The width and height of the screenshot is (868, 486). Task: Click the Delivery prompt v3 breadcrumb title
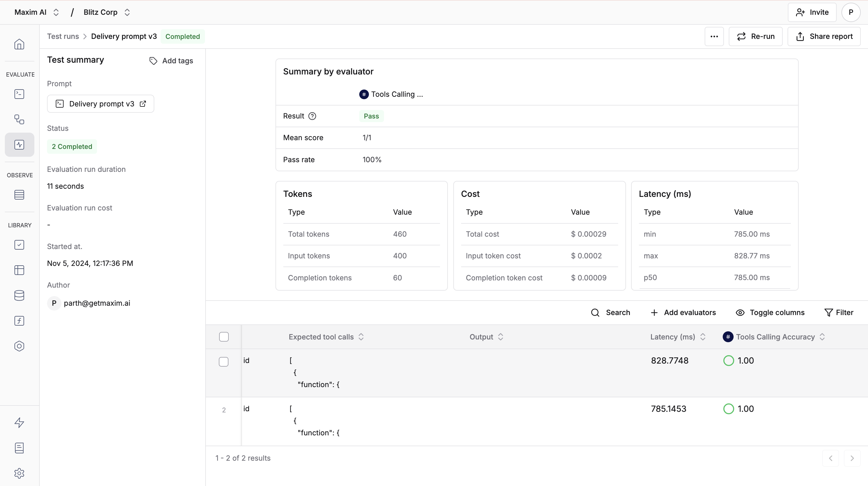pyautogui.click(x=124, y=36)
